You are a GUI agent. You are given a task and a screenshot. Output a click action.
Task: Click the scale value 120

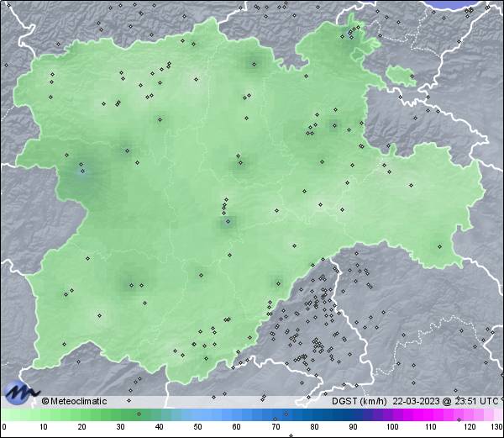pyautogui.click(x=470, y=427)
